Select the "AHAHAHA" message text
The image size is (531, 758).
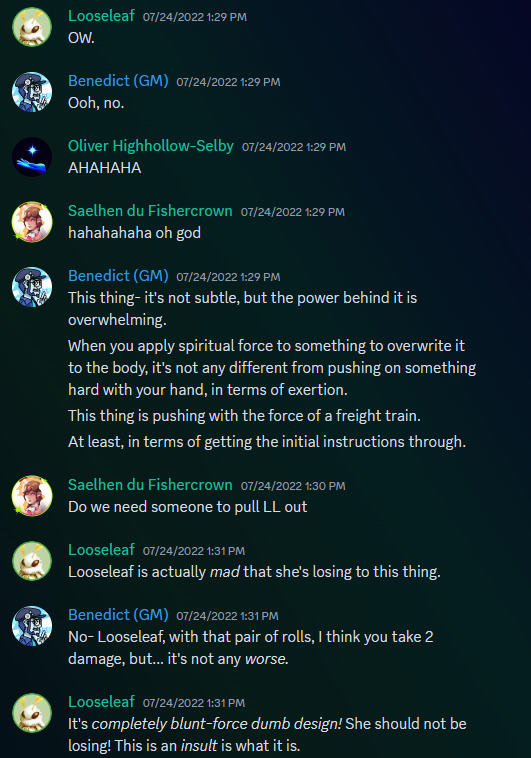pos(104,168)
